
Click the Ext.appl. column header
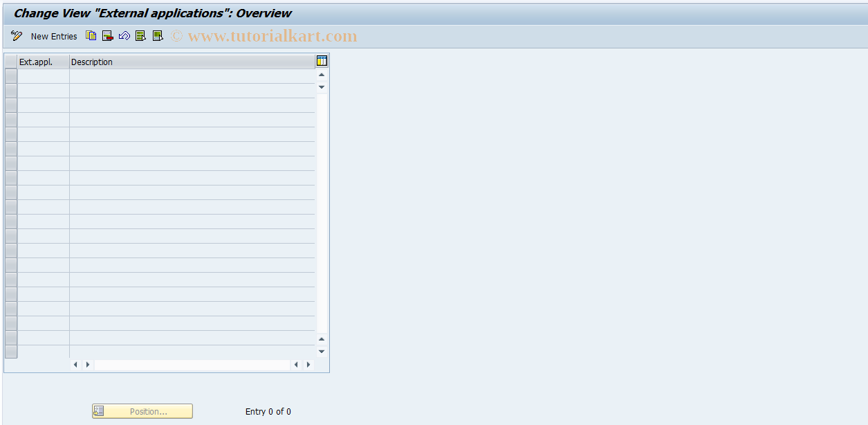44,62
